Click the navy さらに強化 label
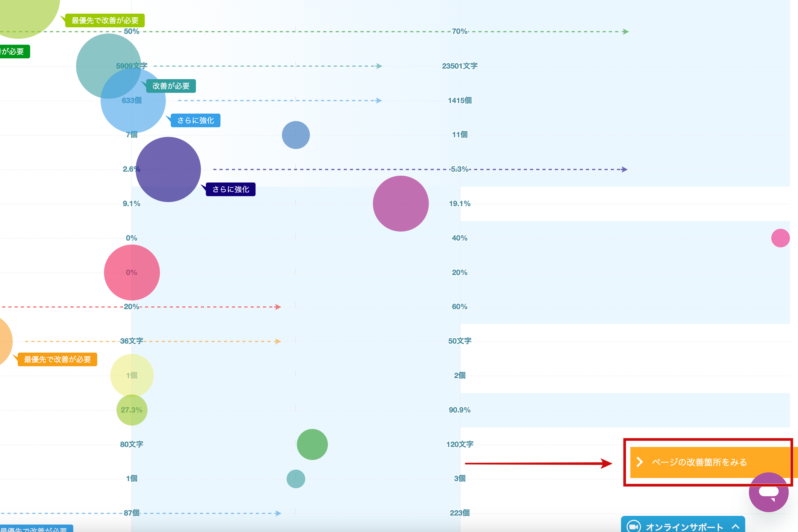This screenshot has height=532, width=798. tap(230, 189)
